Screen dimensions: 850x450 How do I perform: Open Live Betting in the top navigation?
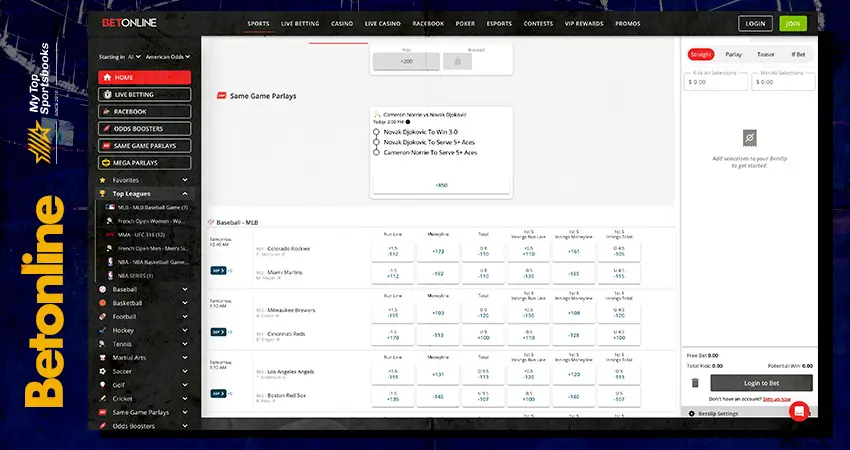pos(300,24)
